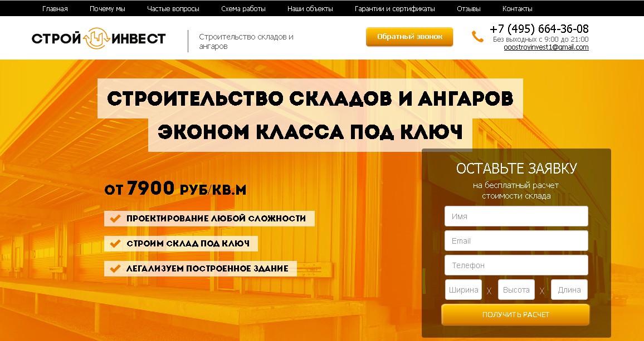Click the Ширина dimension field

pyautogui.click(x=464, y=290)
